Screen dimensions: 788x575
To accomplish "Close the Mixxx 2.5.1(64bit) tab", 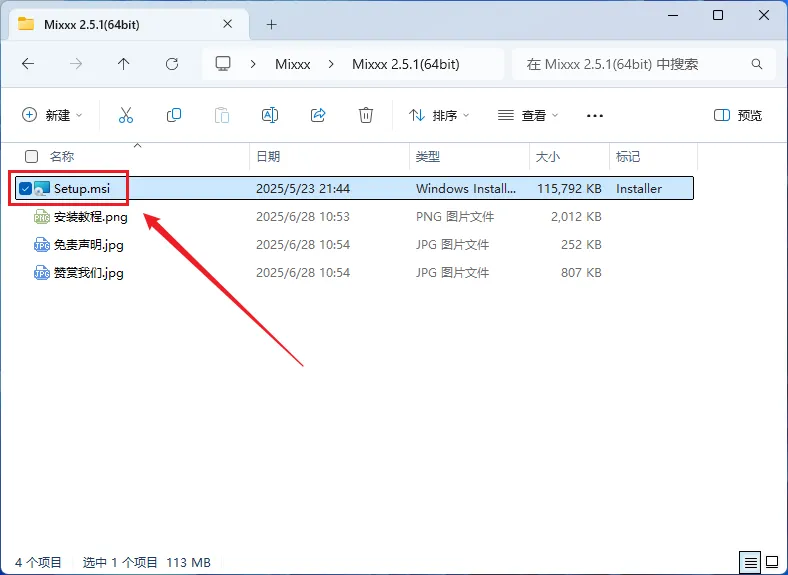I will [228, 24].
